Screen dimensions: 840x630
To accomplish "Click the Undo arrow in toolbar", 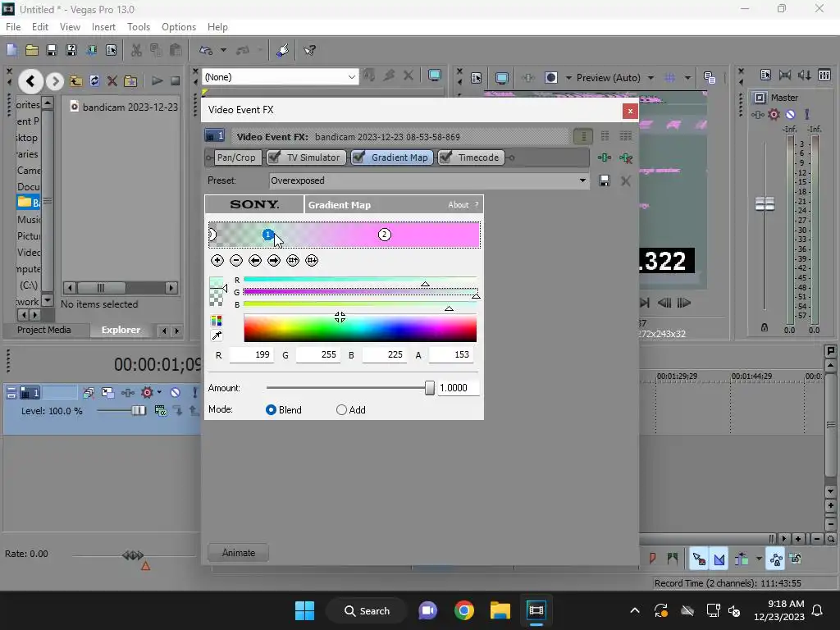I will (206, 50).
